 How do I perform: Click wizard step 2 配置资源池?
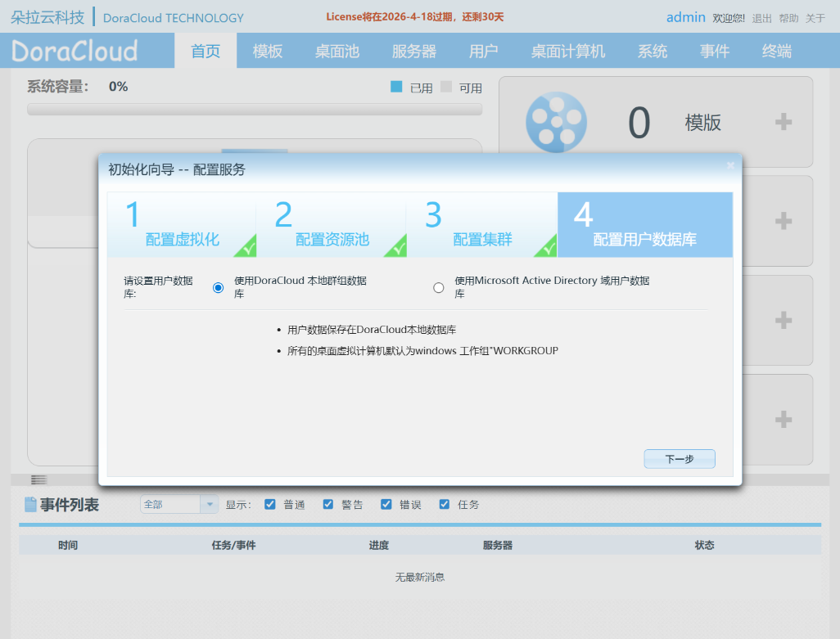pos(332,225)
